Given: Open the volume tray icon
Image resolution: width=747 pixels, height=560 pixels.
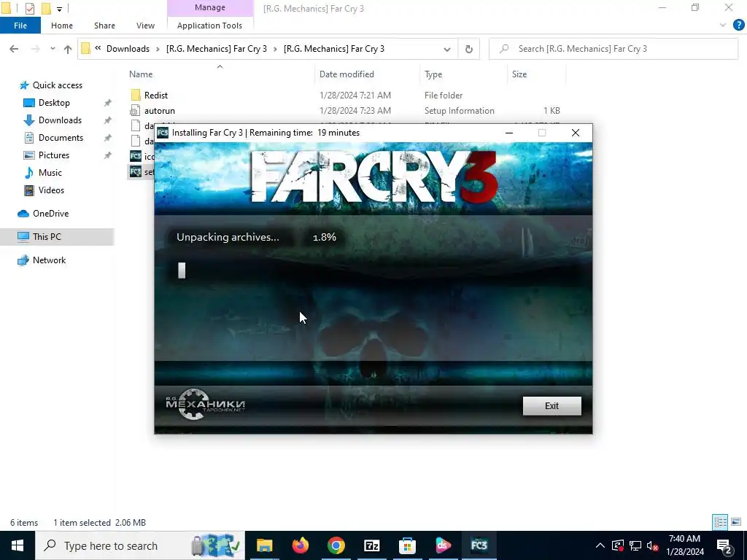Looking at the screenshot, I should [x=653, y=545].
